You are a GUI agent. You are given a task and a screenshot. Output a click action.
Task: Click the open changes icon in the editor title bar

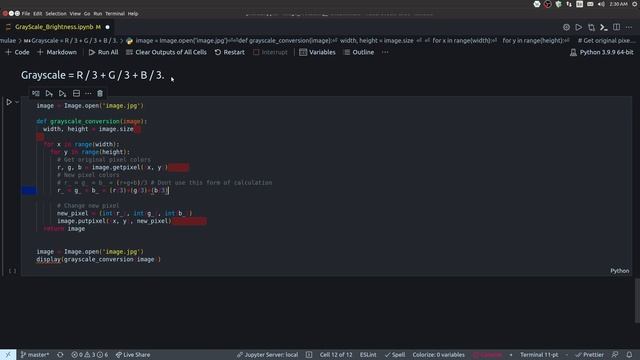coord(591,27)
